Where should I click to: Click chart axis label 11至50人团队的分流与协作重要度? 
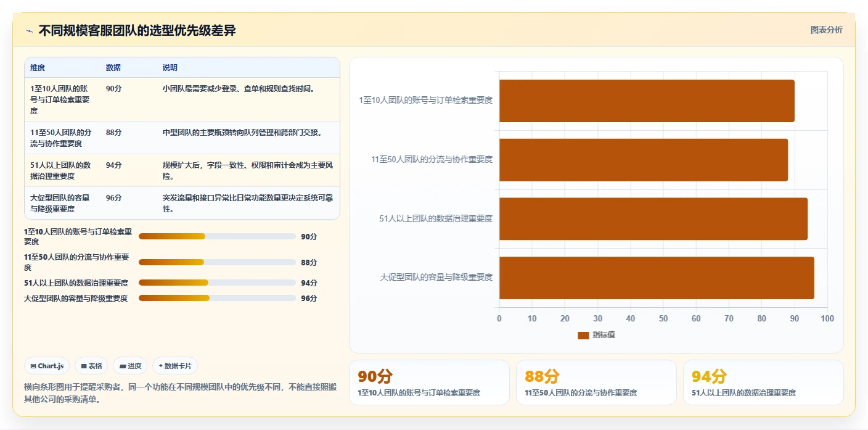432,159
